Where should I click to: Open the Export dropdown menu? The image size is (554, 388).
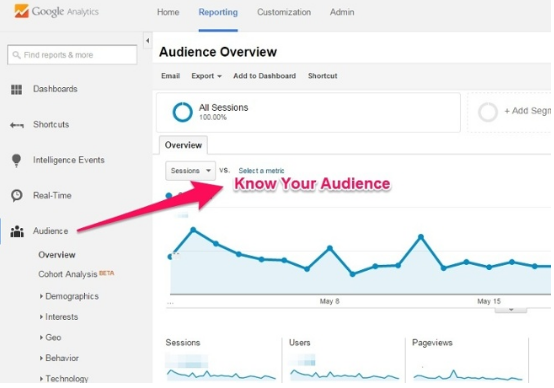click(x=206, y=76)
